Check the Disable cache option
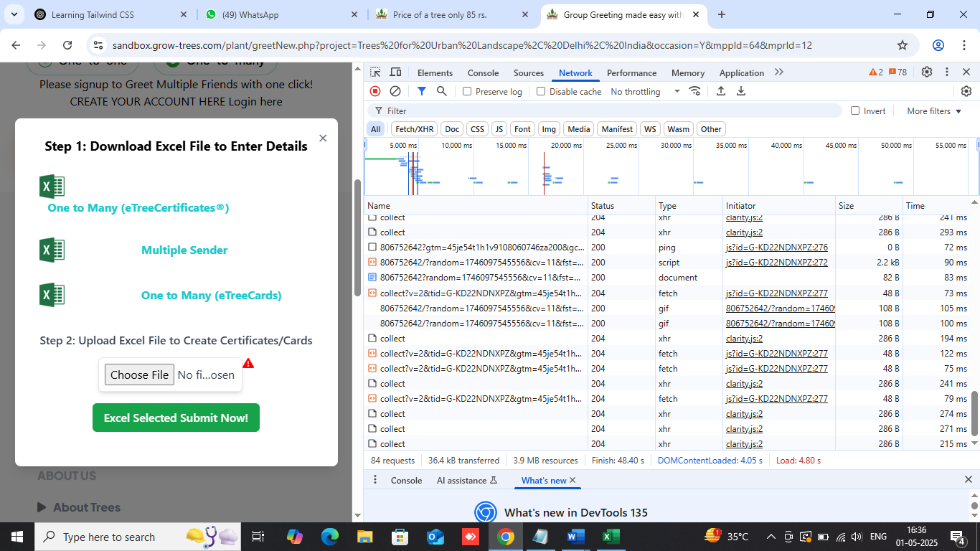Viewport: 980px width, 551px height. point(542,92)
